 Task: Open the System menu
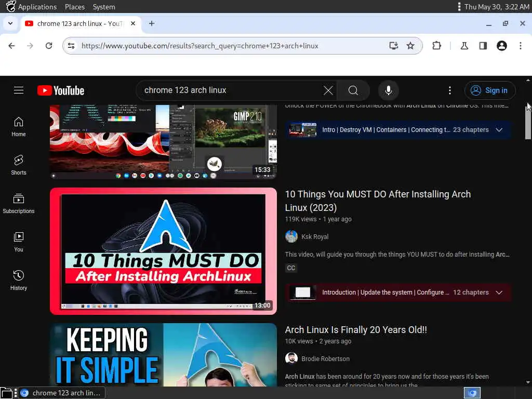pyautogui.click(x=104, y=7)
